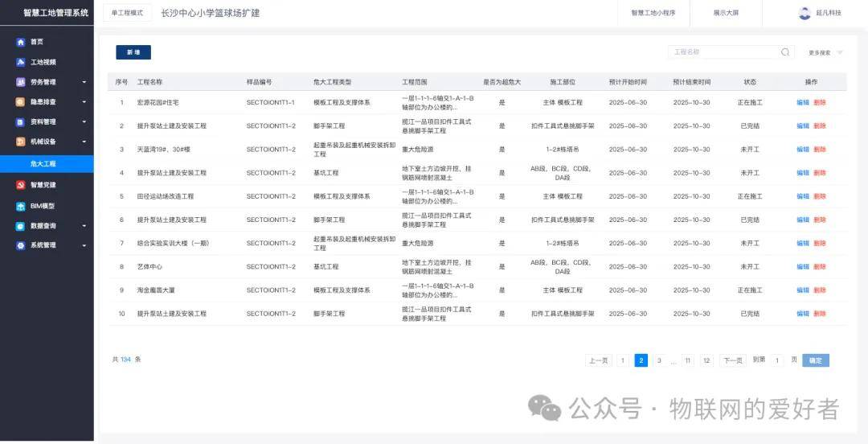The height and width of the screenshot is (444, 868).
Task: Click the 数据查询 sidebar icon
Action: 20,226
